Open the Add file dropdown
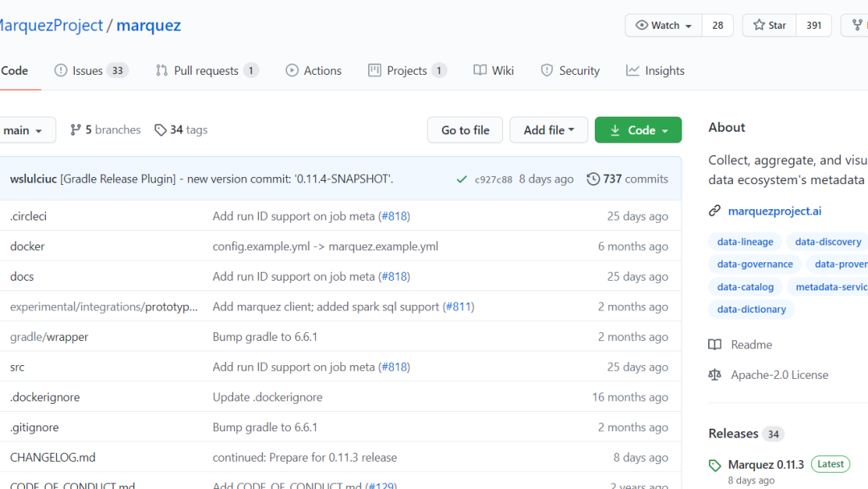The width and height of the screenshot is (868, 489). point(549,130)
